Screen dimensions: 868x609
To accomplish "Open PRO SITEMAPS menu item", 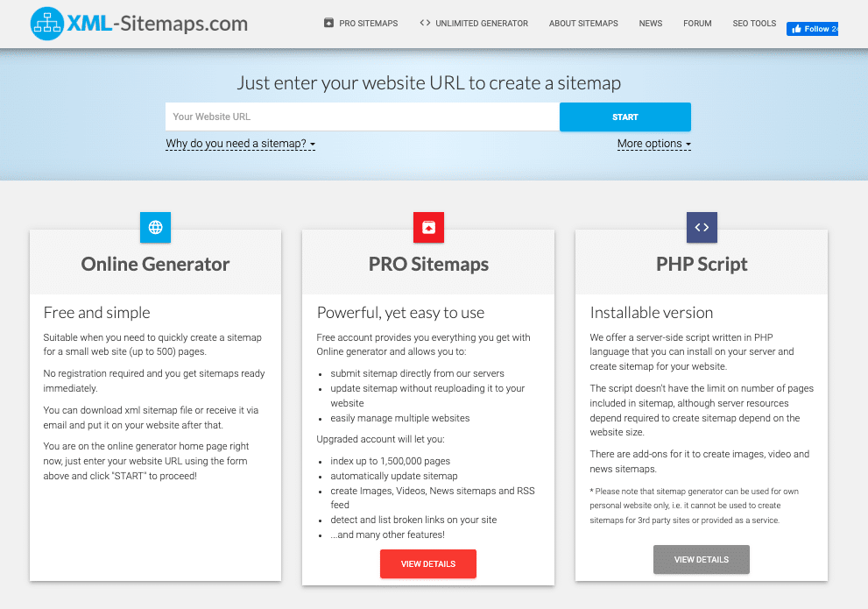I will point(368,24).
